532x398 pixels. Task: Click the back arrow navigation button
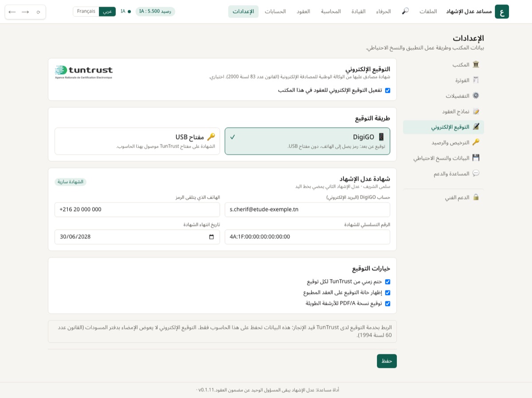click(x=12, y=12)
